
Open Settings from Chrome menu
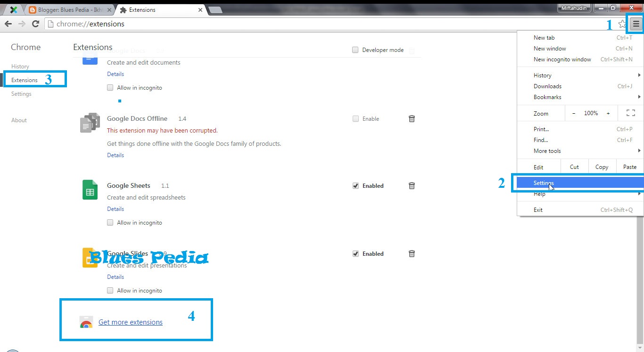point(580,183)
